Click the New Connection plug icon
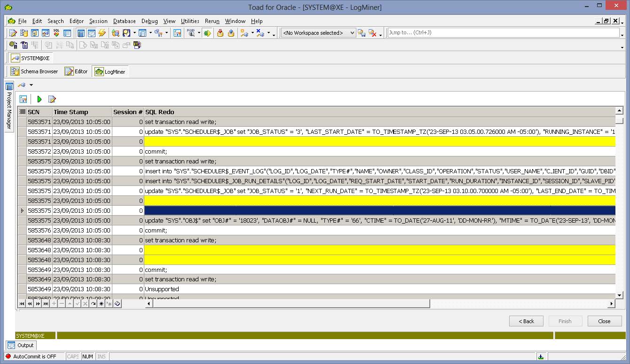Image resolution: width=630 pixels, height=364 pixels. coord(244,33)
